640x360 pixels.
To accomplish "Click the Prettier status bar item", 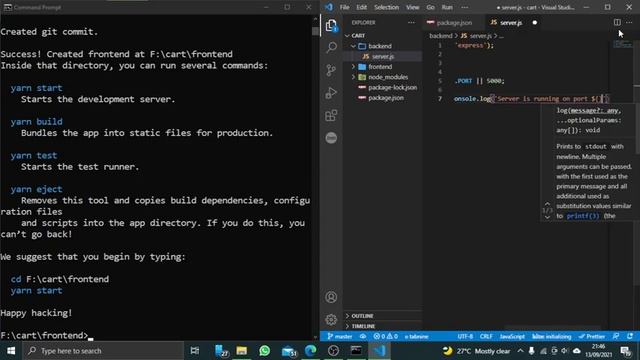I will (591, 336).
